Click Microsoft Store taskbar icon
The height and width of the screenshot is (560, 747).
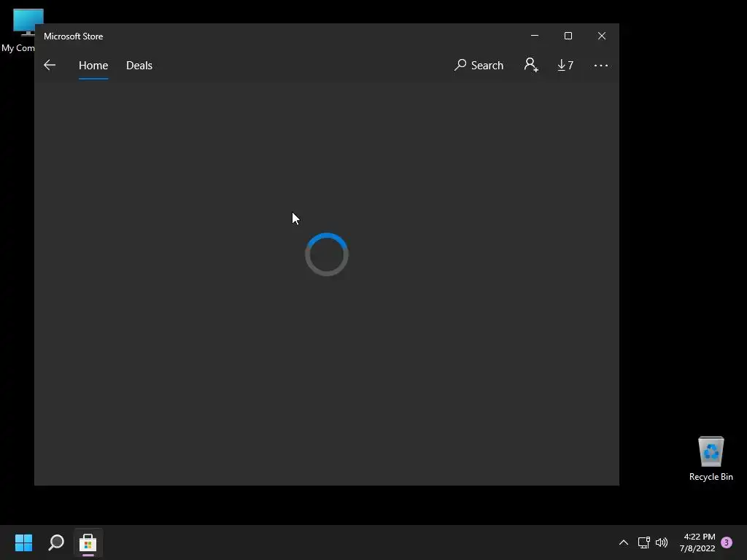(88, 542)
